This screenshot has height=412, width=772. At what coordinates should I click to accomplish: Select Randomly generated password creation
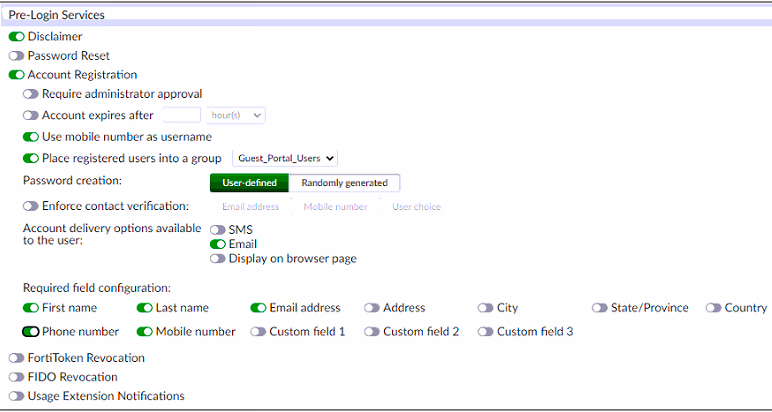(x=344, y=183)
